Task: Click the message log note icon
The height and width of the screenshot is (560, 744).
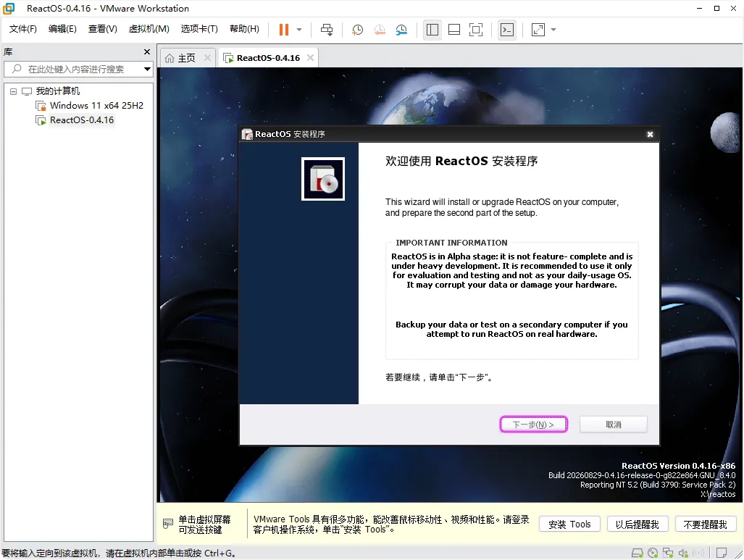Action: 722,553
